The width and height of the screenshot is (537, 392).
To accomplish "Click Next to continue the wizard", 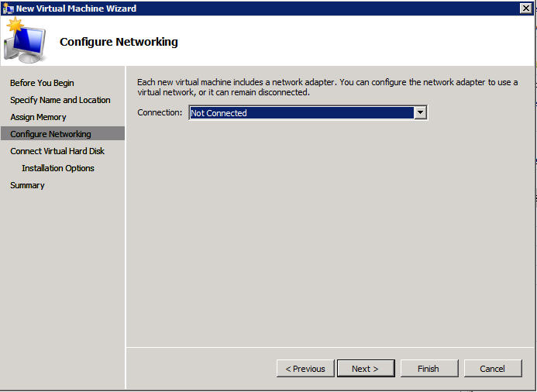I will tap(365, 369).
